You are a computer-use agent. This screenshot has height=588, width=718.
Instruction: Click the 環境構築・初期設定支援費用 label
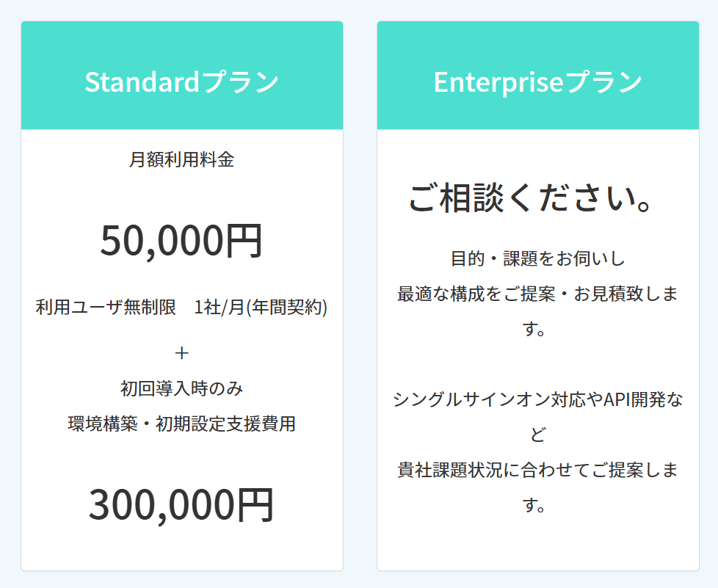(181, 424)
